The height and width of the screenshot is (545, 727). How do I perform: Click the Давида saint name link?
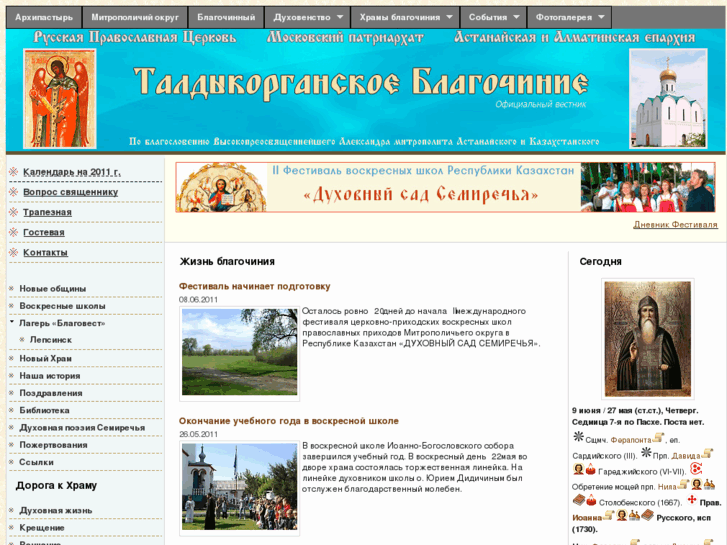pyautogui.click(x=686, y=456)
